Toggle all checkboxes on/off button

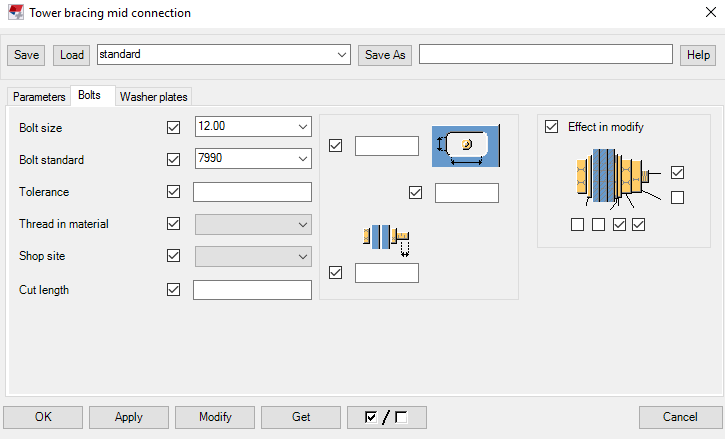coord(386,417)
